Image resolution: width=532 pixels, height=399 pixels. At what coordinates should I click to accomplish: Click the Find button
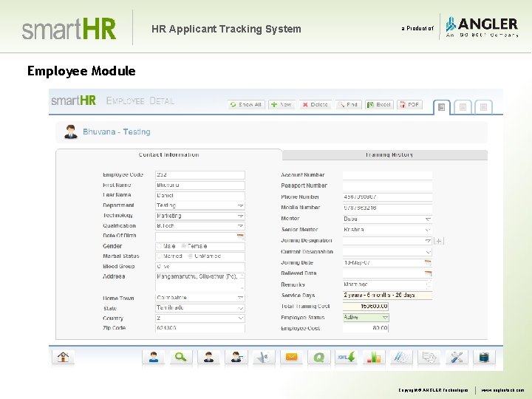[348, 104]
